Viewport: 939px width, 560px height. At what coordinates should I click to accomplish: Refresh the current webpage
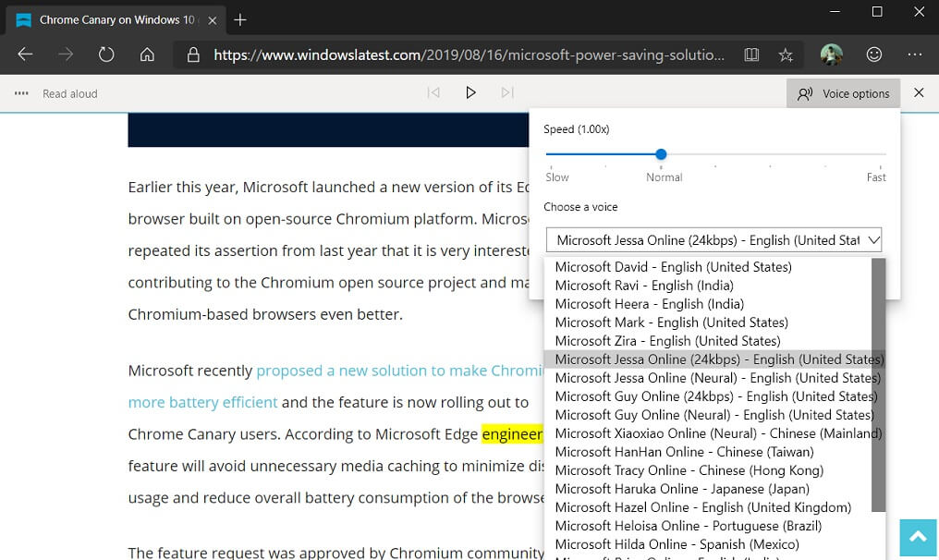tap(105, 55)
